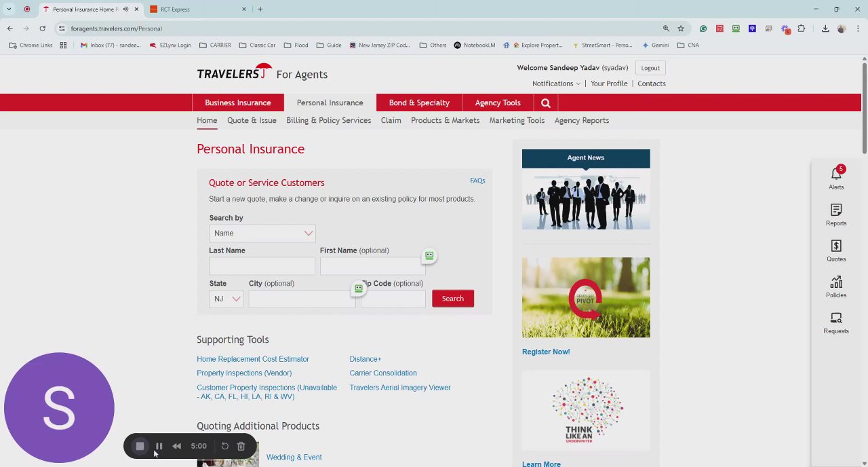The image size is (868, 467).
Task: Select the Personal Insurance tab
Action: tap(330, 102)
